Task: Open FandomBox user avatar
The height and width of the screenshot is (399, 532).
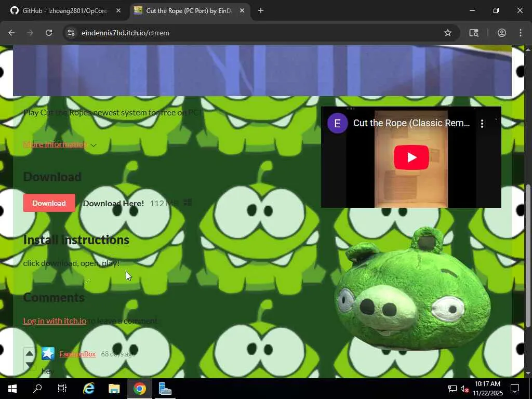Action: click(48, 353)
